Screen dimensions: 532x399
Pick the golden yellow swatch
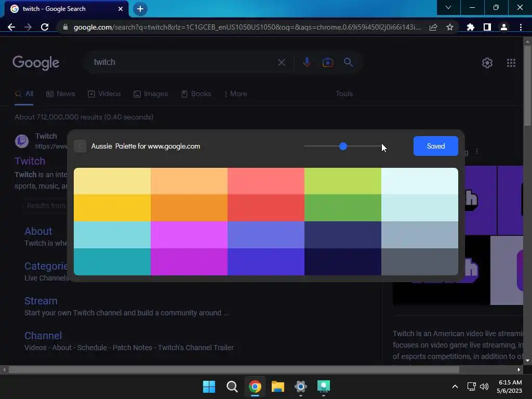click(x=112, y=208)
